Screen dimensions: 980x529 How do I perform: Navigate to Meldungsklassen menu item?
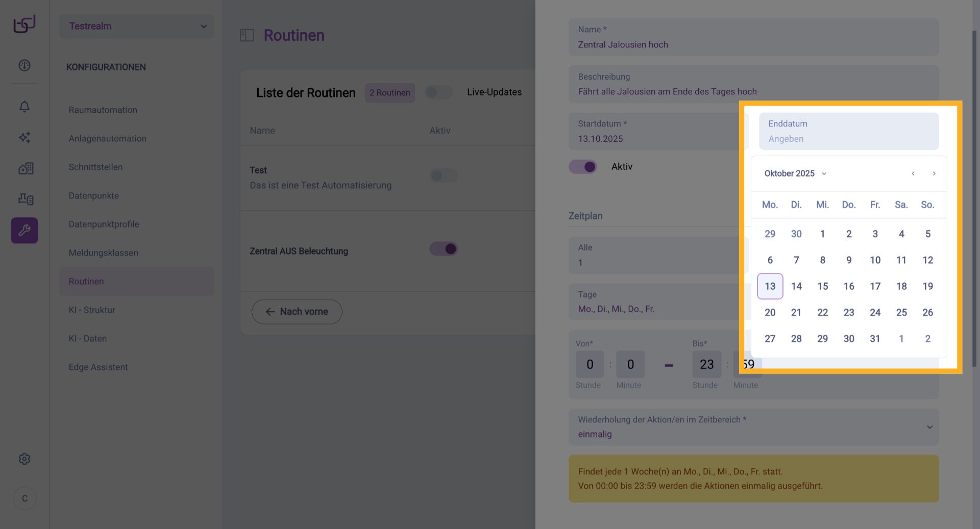(x=104, y=253)
